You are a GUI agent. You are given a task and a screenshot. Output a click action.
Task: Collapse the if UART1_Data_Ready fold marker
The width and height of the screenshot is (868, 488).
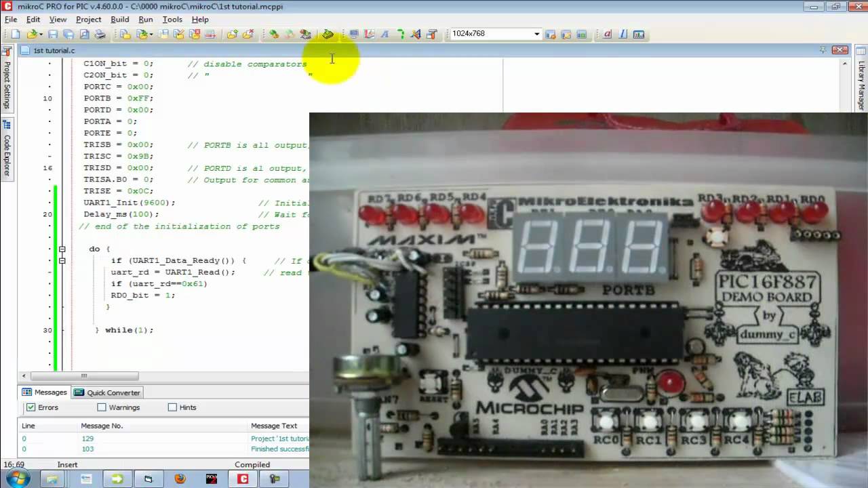pyautogui.click(x=62, y=260)
